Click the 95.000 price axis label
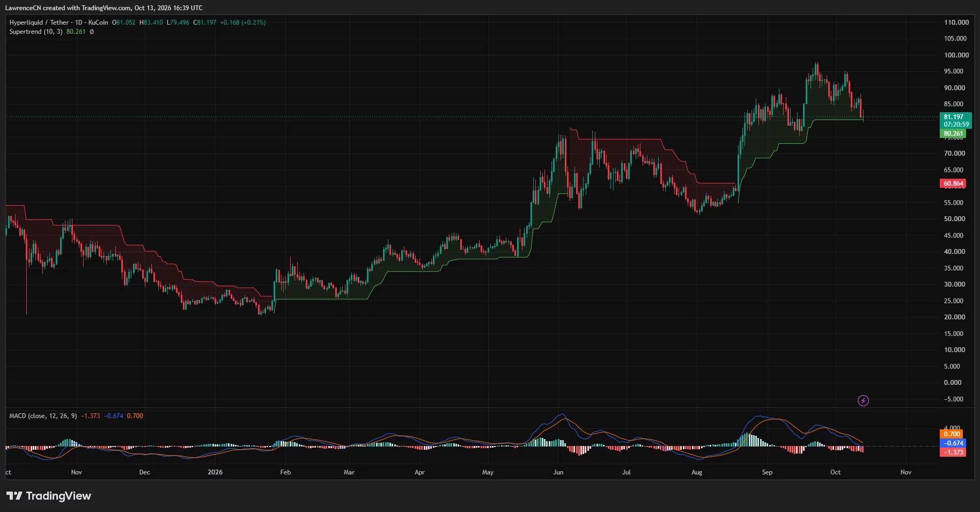The height and width of the screenshot is (512, 980). click(954, 71)
